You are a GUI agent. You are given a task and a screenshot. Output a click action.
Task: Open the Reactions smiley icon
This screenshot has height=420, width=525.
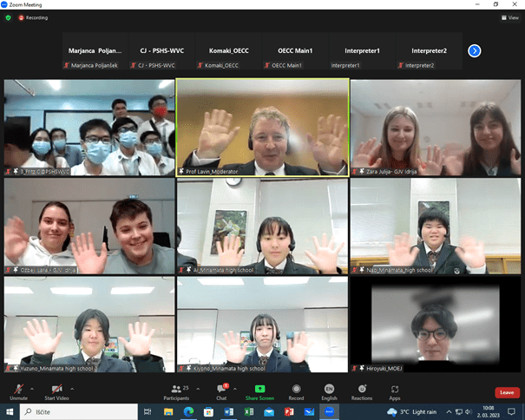coord(362,389)
